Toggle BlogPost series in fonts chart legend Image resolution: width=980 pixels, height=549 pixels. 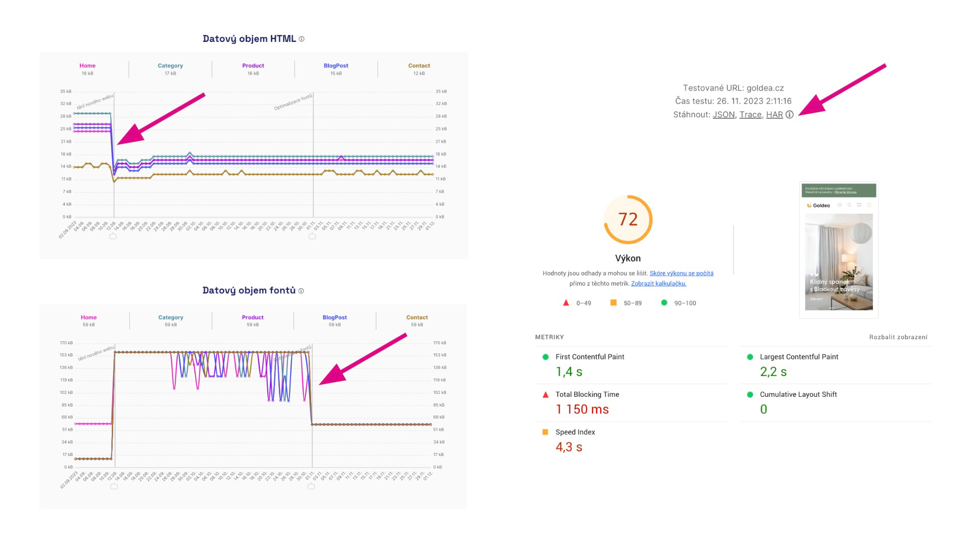tap(334, 317)
